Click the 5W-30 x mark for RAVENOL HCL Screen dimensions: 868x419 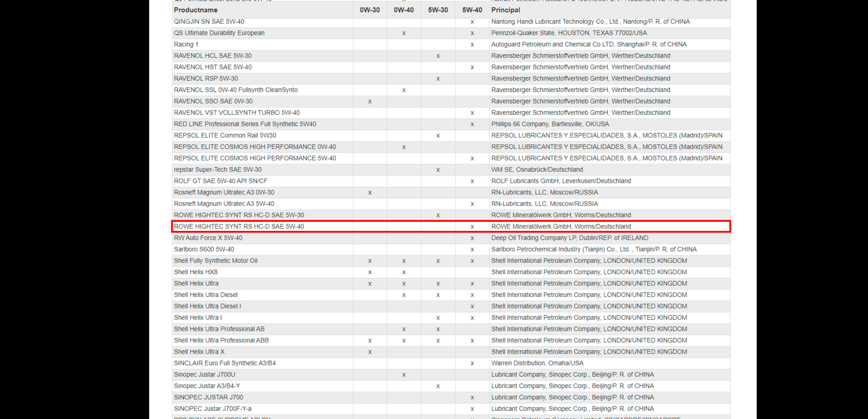[x=438, y=56]
